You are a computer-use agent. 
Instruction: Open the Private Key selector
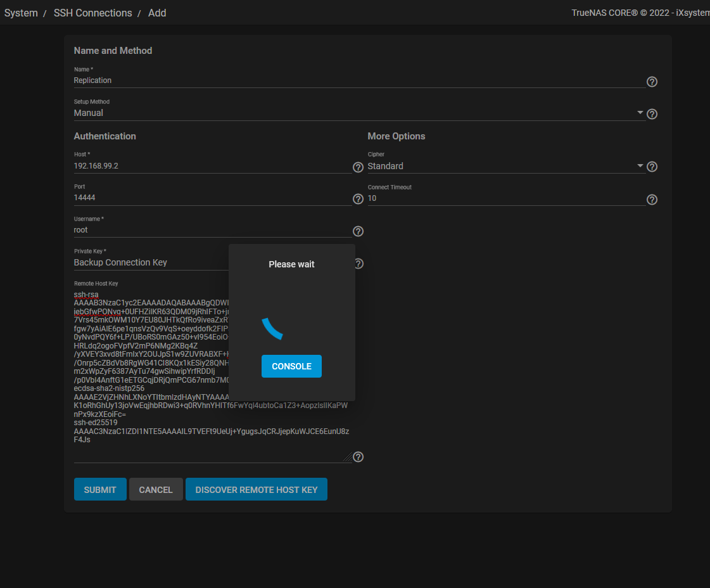coord(151,262)
